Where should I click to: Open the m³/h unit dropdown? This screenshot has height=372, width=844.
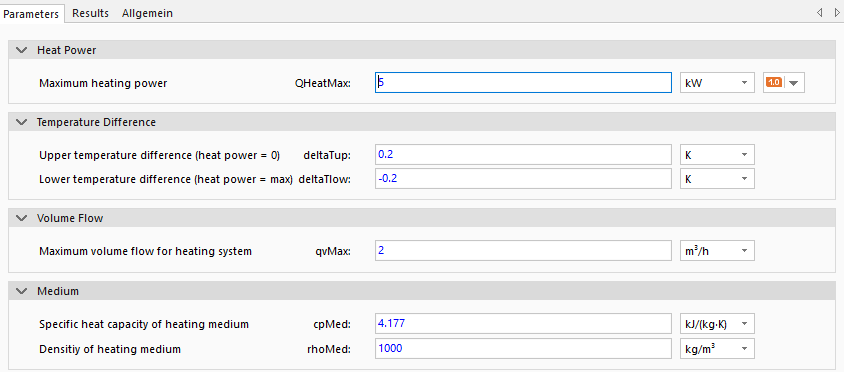pos(717,251)
